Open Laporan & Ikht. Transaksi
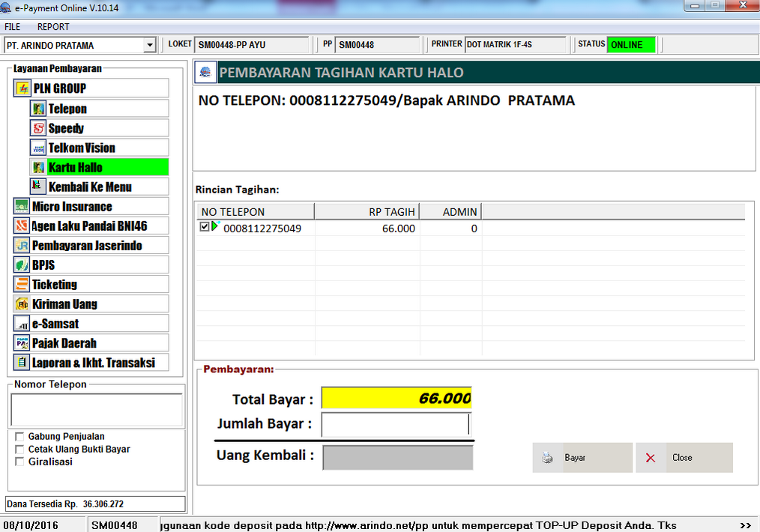Image resolution: width=760 pixels, height=532 pixels. (x=91, y=363)
